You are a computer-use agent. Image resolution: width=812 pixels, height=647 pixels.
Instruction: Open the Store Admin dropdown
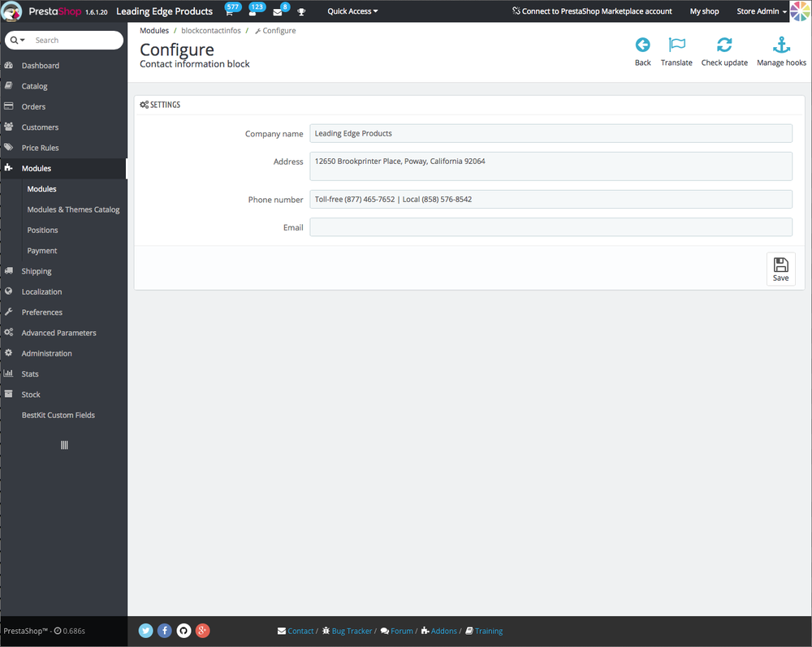point(756,11)
